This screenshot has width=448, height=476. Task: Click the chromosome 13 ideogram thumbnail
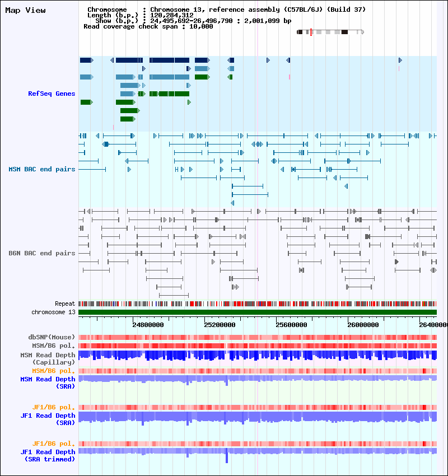[330, 32]
